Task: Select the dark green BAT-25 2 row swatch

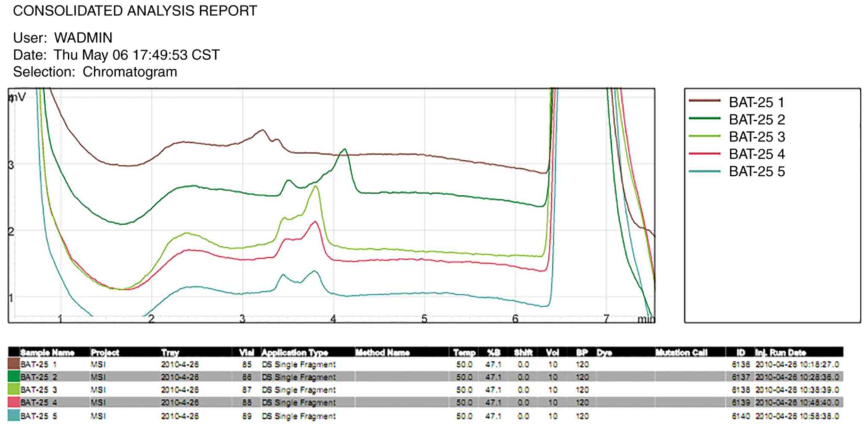Action: pos(14,377)
